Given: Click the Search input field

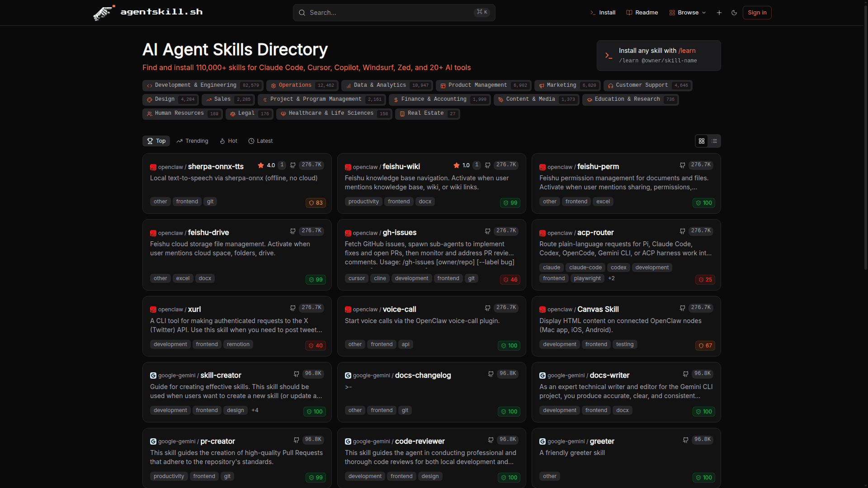Looking at the screenshot, I should [393, 13].
